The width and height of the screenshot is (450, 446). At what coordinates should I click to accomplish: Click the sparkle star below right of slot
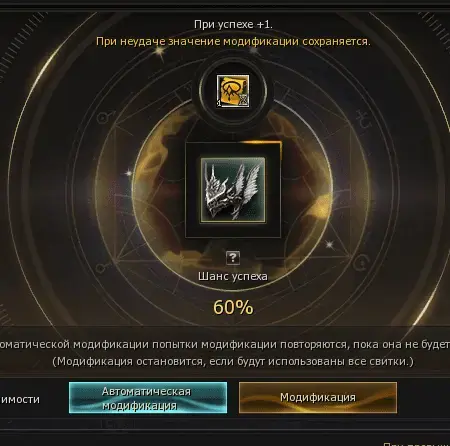click(329, 245)
